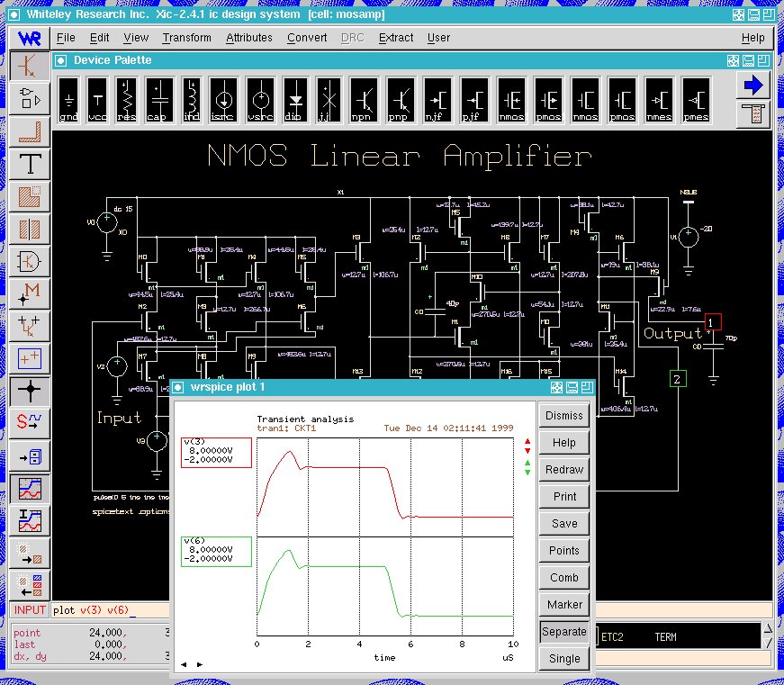Click the prompt line reading plot v(3) v(6)

[x=111, y=610]
